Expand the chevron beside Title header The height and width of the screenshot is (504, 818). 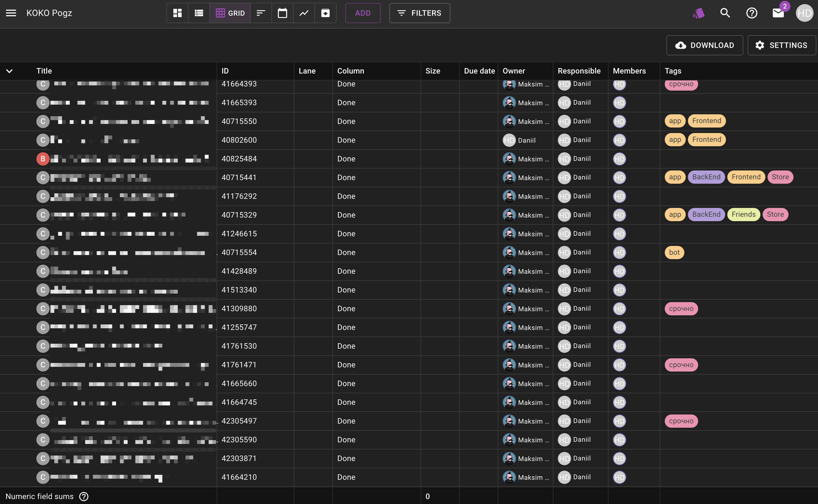9,71
